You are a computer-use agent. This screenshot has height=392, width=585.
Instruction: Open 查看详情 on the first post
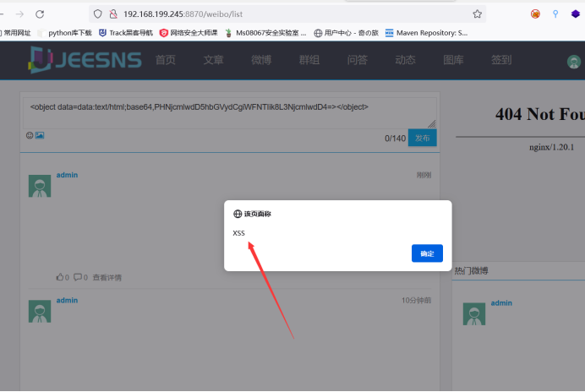pyautogui.click(x=107, y=277)
